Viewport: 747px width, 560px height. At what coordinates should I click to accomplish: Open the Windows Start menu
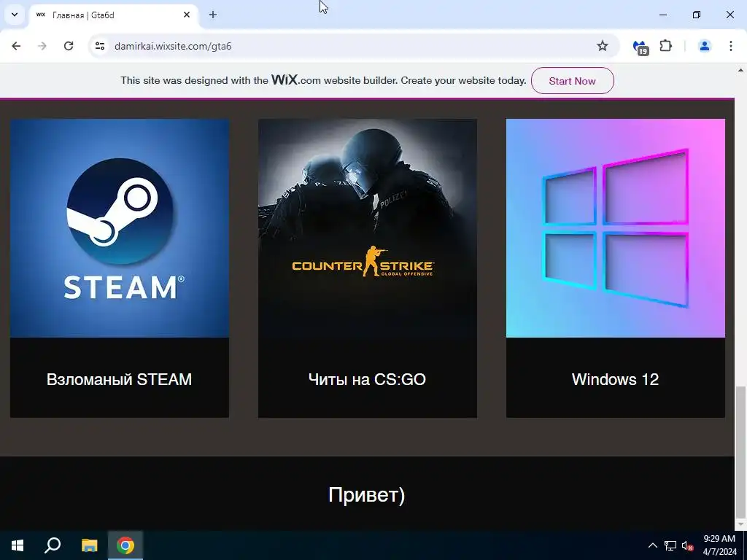(x=18, y=545)
